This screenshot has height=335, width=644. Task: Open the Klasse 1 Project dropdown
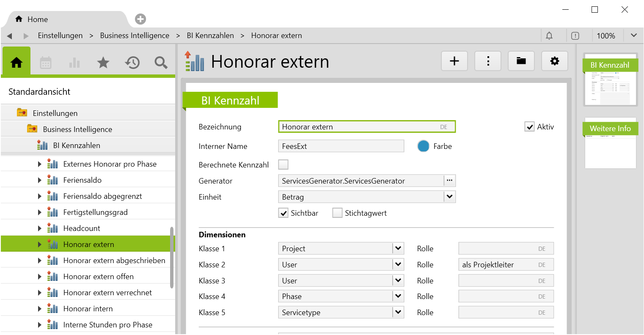coord(398,249)
